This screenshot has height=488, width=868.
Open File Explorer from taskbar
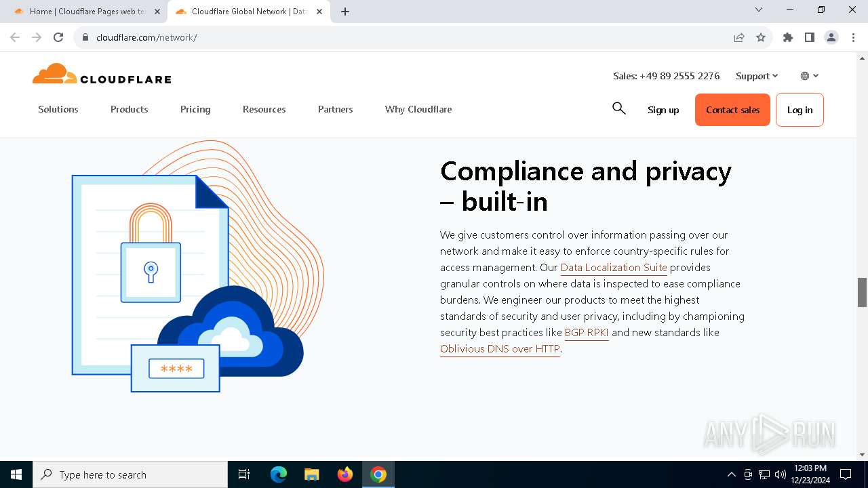[x=311, y=474]
